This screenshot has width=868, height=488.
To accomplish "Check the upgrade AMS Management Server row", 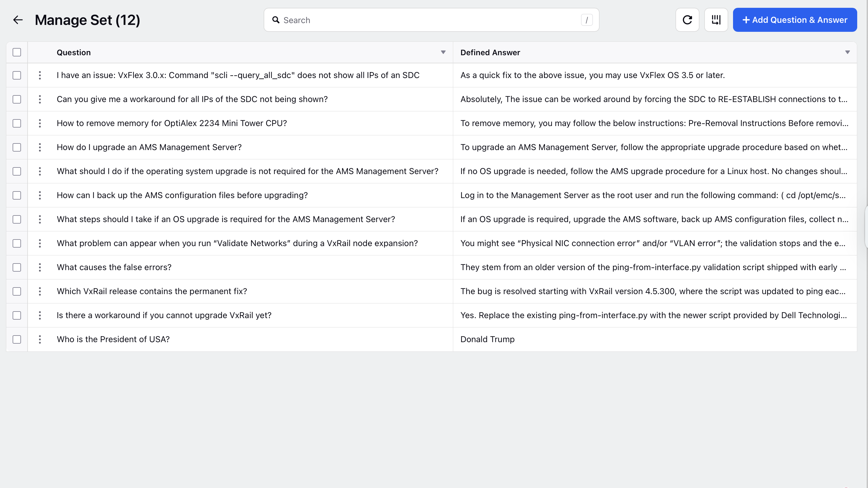I will tap(17, 147).
